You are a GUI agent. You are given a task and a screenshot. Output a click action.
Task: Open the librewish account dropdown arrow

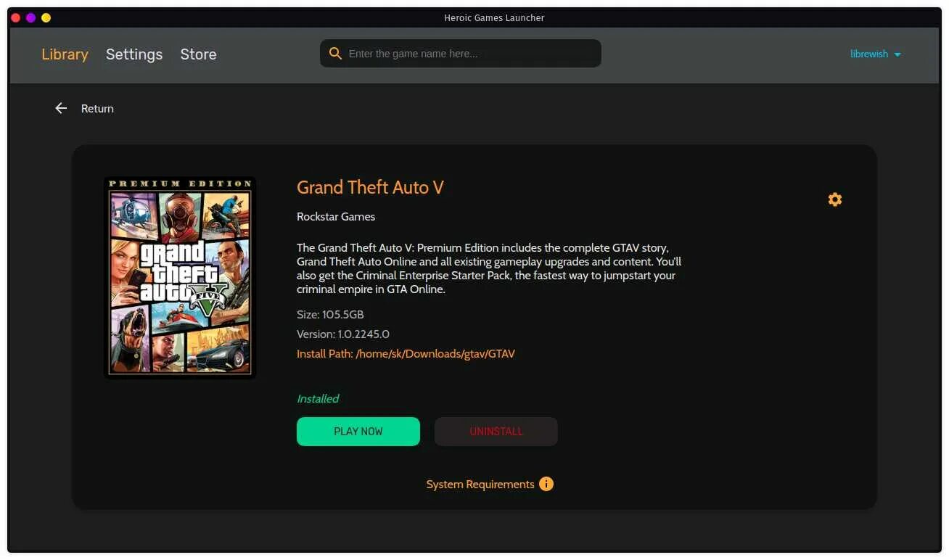pyautogui.click(x=897, y=54)
